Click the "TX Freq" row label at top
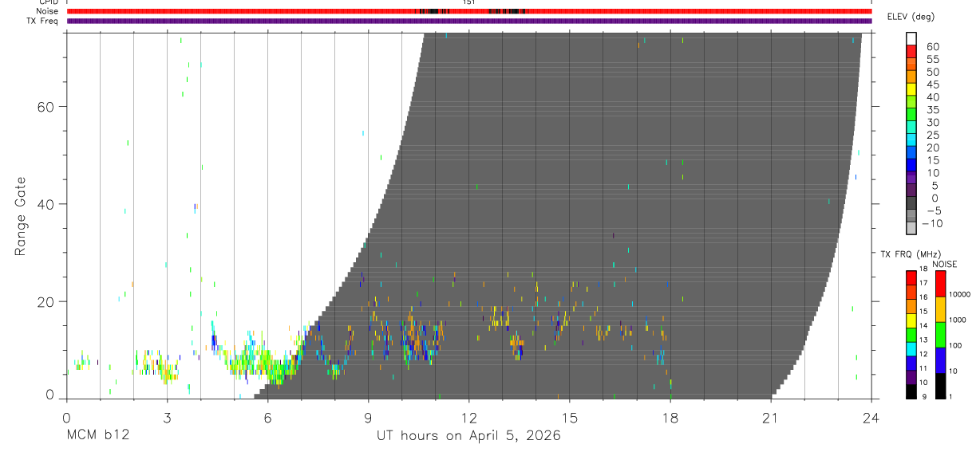This screenshot has width=980, height=452. click(x=44, y=21)
